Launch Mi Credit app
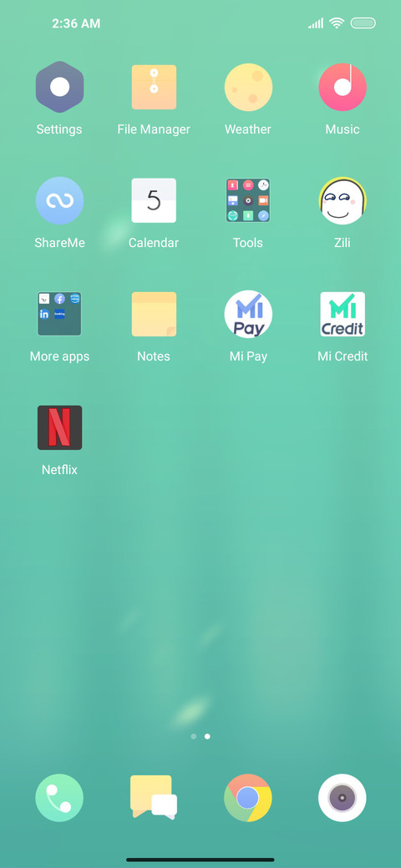Screen dimensions: 401x868 (343, 314)
